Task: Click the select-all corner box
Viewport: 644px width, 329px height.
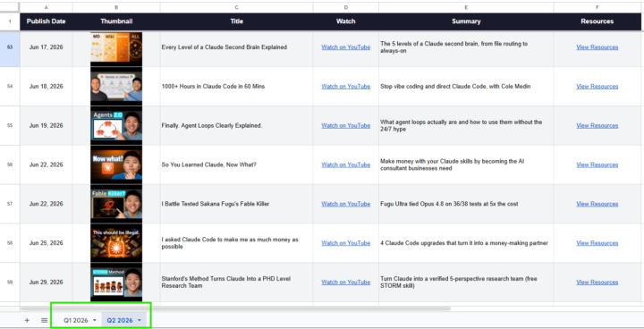Action: (x=10, y=7)
